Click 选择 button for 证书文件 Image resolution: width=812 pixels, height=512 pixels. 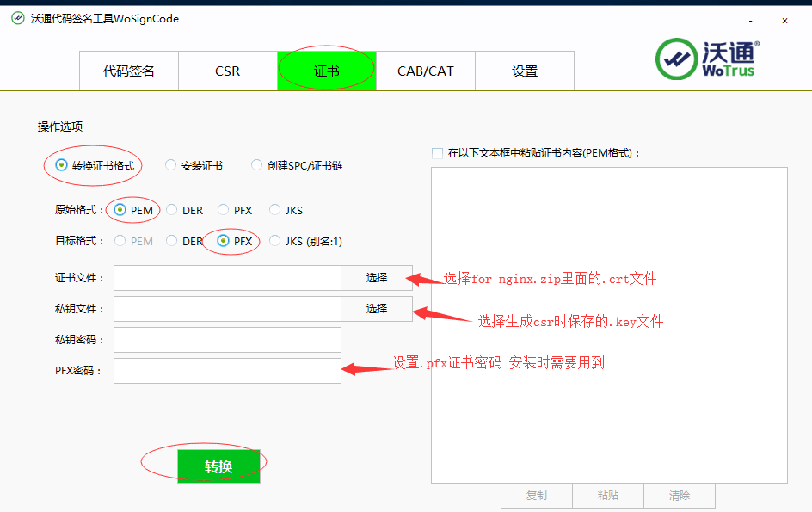click(x=377, y=278)
